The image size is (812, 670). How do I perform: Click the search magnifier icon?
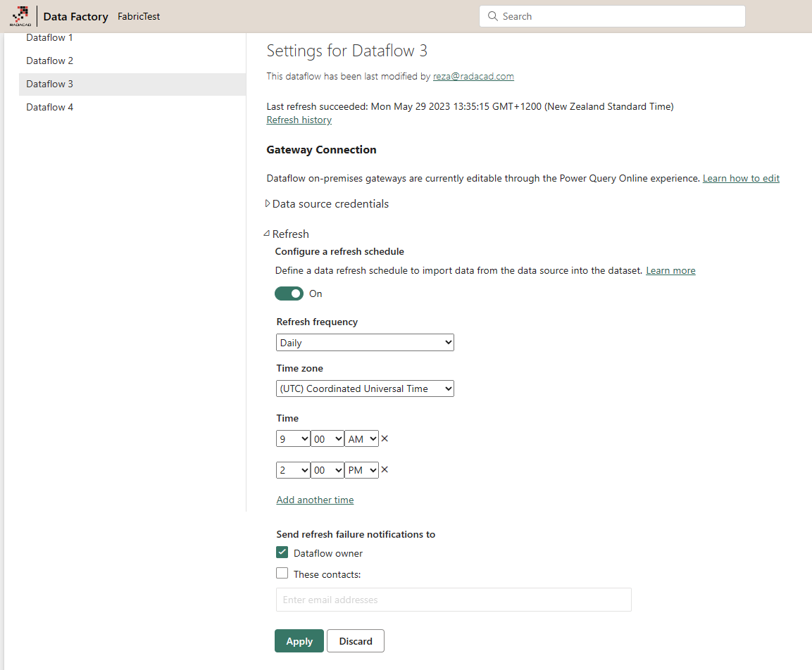coord(492,16)
